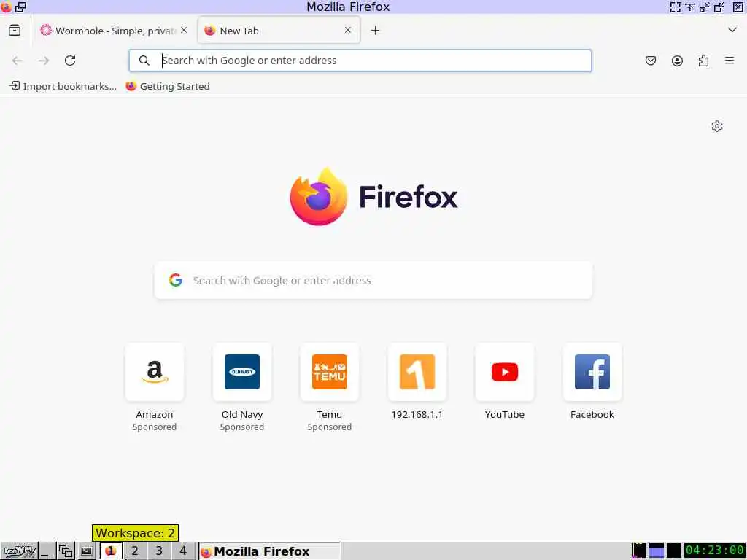This screenshot has width=747, height=560.
Task: Click Import bookmarks in the bookmarks toolbar
Action: (63, 86)
